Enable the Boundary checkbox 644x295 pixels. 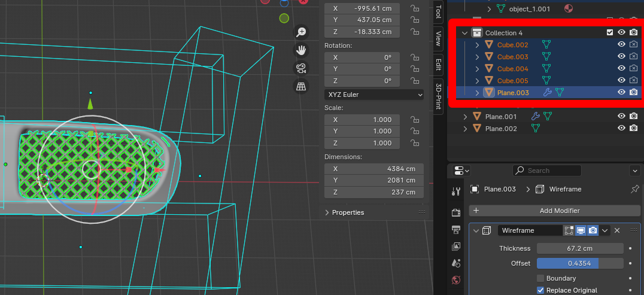(x=540, y=278)
